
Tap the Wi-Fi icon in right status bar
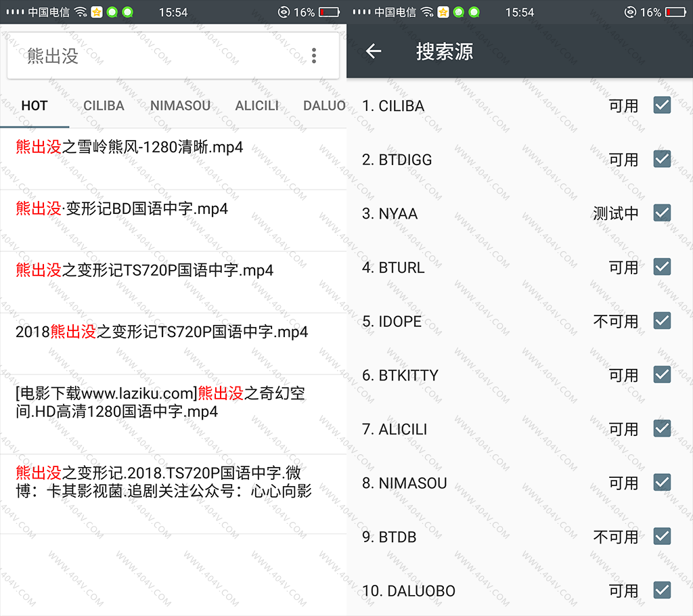click(x=427, y=12)
